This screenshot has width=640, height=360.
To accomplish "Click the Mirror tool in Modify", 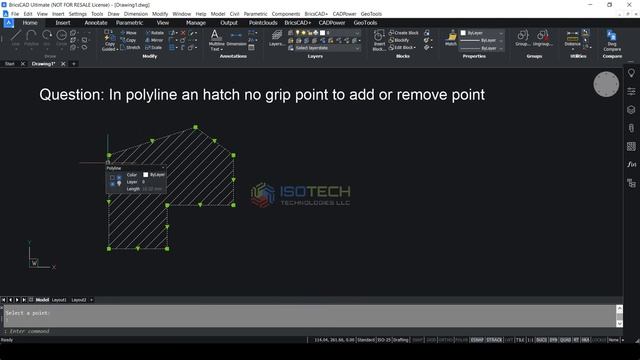I will pos(154,40).
